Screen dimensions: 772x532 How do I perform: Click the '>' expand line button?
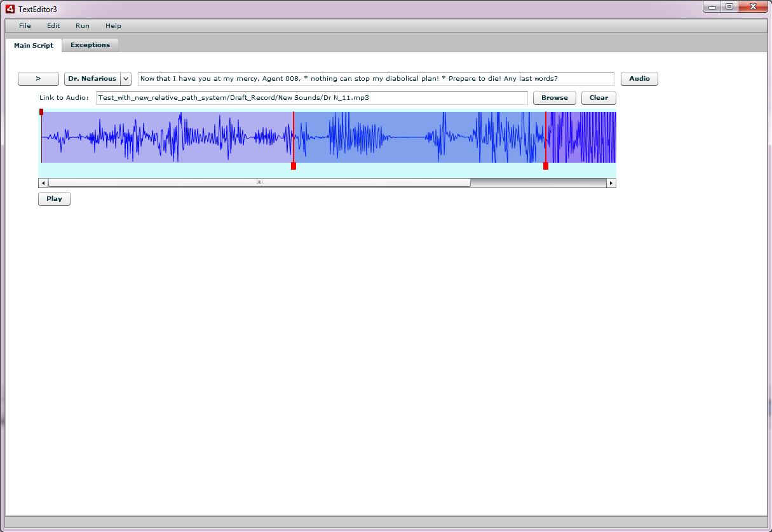(38, 79)
